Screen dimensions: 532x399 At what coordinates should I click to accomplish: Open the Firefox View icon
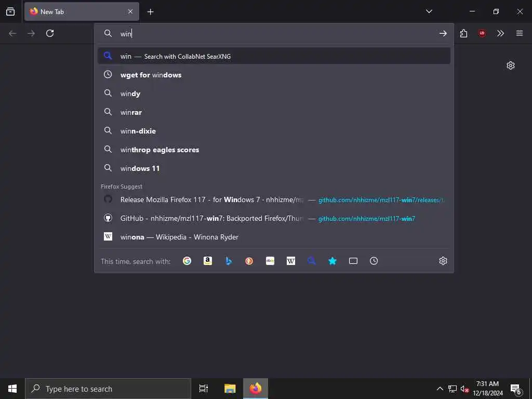(x=10, y=11)
